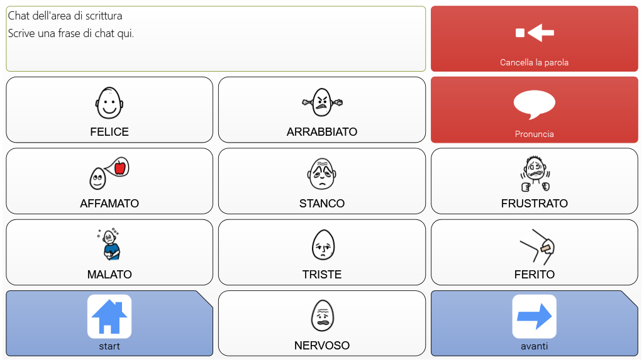Select the TRISTE sad face icon

323,244
